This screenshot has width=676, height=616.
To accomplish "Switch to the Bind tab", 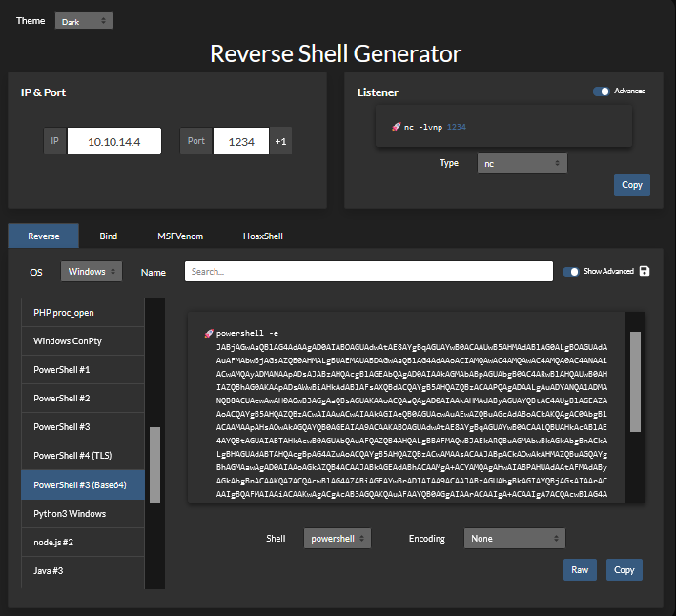I will (x=108, y=236).
